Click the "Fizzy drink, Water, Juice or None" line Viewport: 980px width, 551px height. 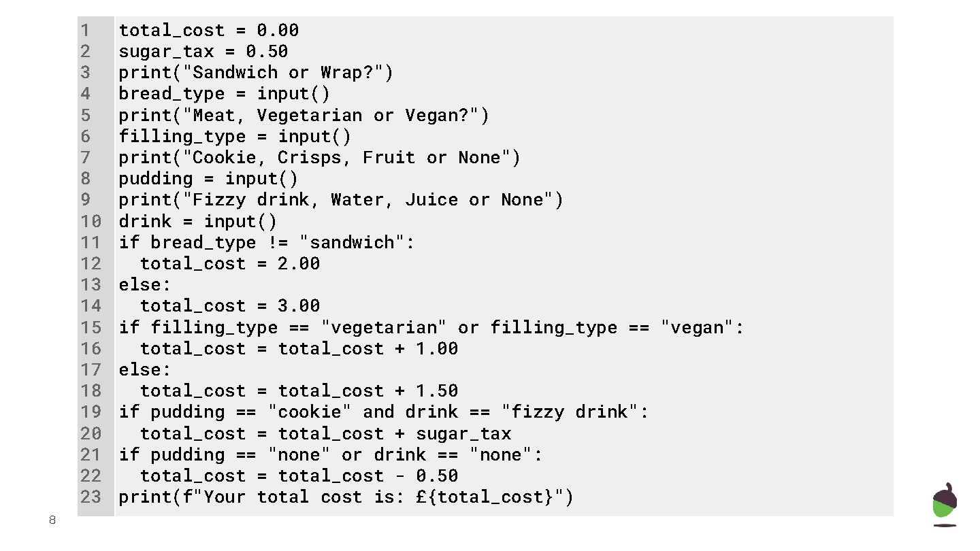coord(341,200)
